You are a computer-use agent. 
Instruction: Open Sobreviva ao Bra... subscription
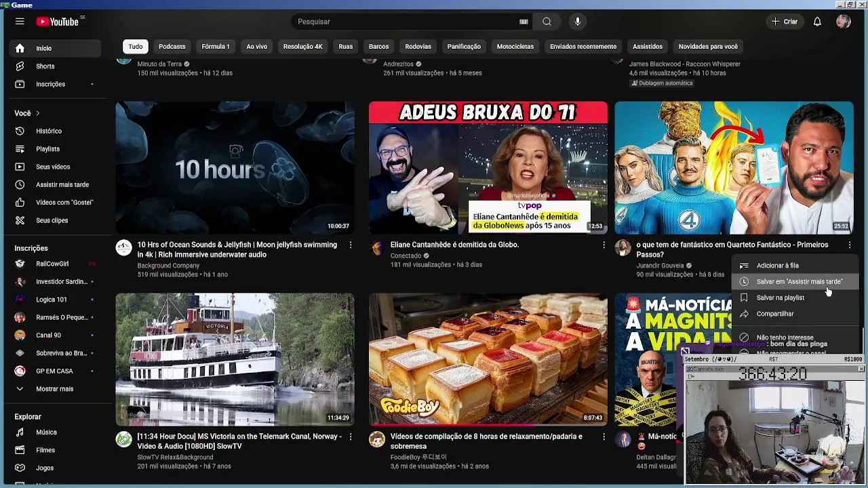pyautogui.click(x=56, y=353)
